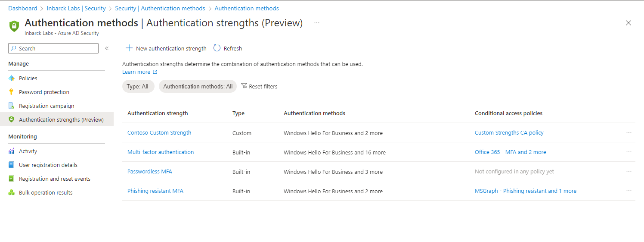Screen dimensions: 644x242
Task: Collapse the sidebar with double chevron
Action: pos(107,48)
